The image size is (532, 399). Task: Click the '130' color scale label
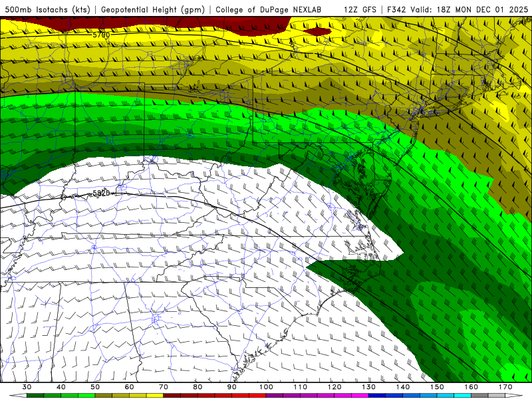click(369, 387)
